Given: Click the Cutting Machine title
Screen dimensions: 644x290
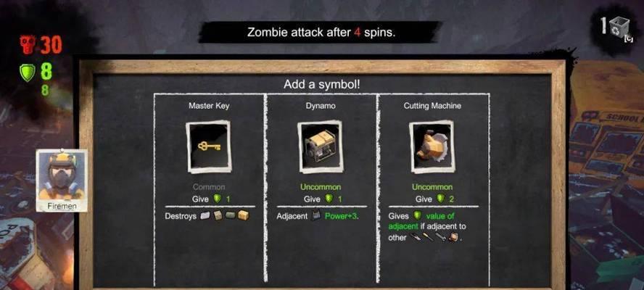Looking at the screenshot, I should point(432,106).
